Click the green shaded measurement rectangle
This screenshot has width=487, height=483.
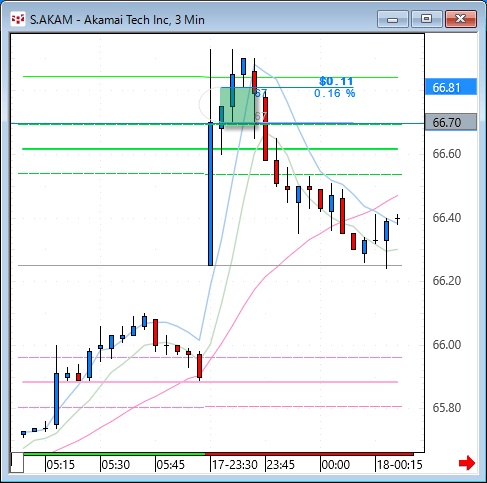coord(237,106)
